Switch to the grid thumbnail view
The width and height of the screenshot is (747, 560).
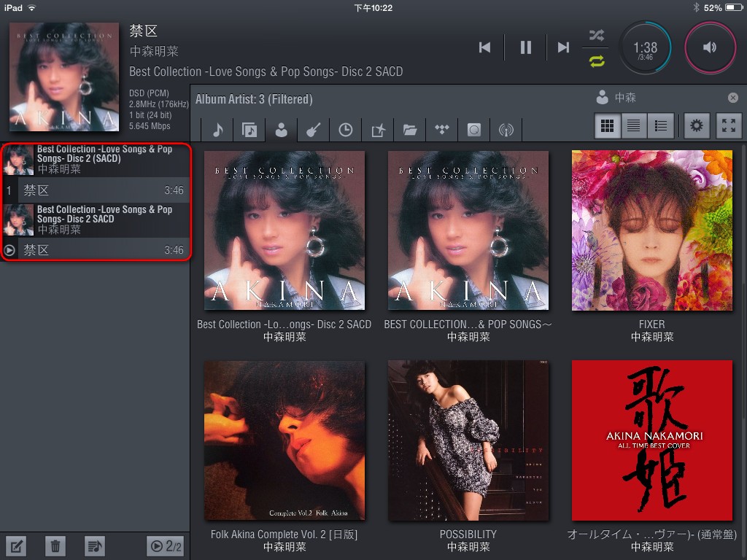[606, 126]
